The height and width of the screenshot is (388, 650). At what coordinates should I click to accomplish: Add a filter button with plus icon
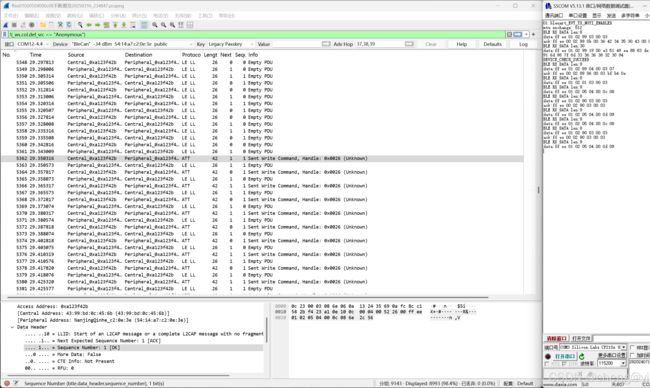click(x=534, y=34)
